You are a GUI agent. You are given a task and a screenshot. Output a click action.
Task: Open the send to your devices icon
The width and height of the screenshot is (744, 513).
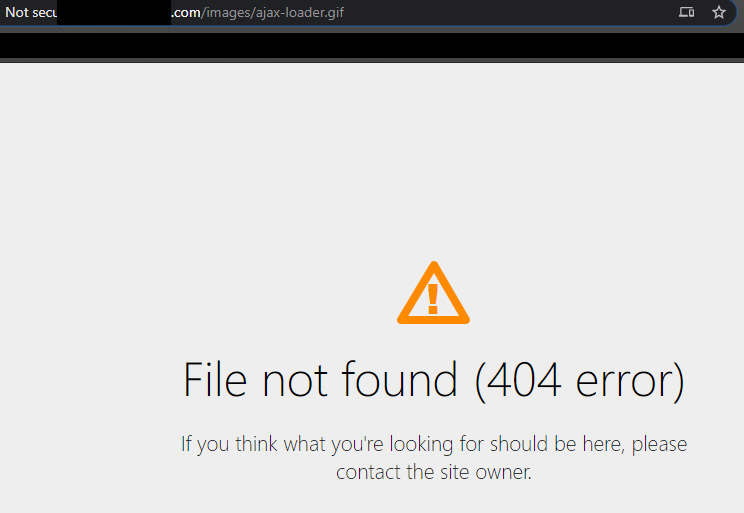(x=686, y=12)
